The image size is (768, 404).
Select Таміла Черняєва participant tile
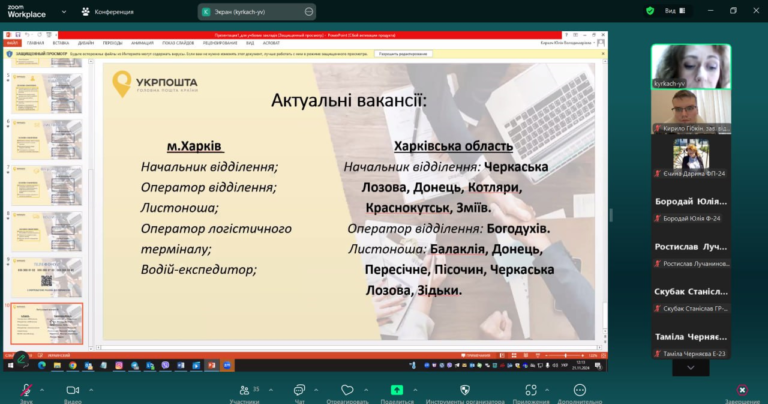point(691,337)
